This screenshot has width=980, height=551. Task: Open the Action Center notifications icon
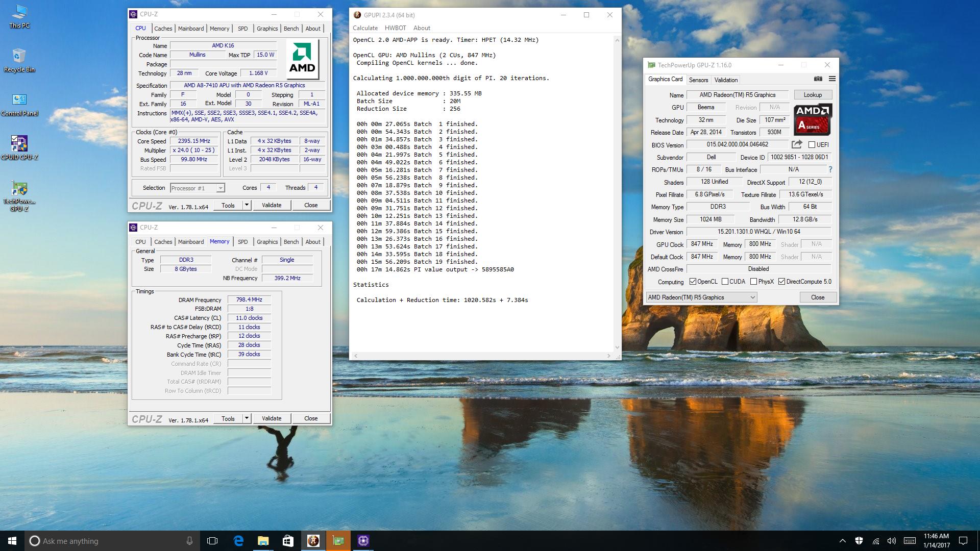click(963, 541)
